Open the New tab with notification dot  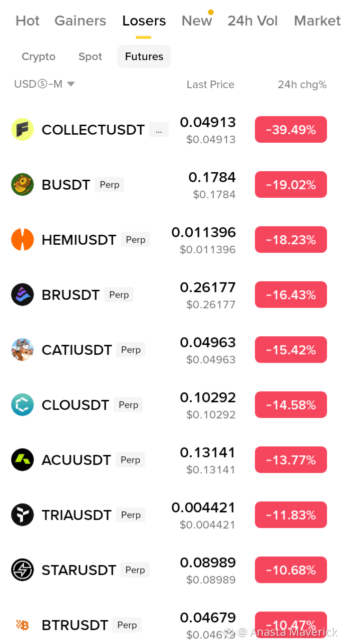coord(197,21)
